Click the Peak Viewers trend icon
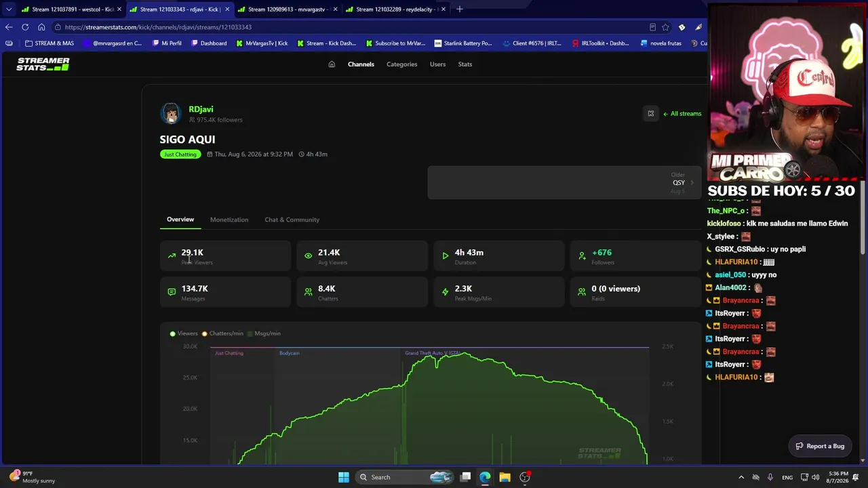This screenshot has width=868, height=488. coord(172,256)
